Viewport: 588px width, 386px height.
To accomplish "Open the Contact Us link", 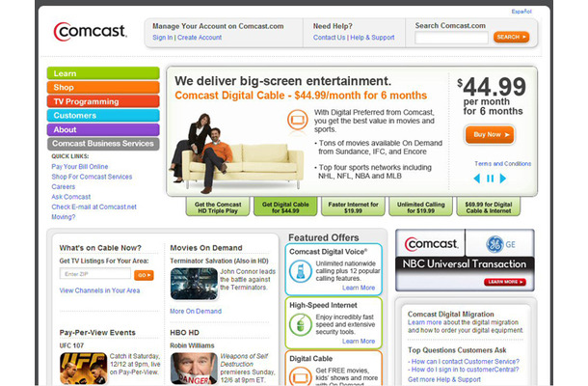I will [329, 38].
